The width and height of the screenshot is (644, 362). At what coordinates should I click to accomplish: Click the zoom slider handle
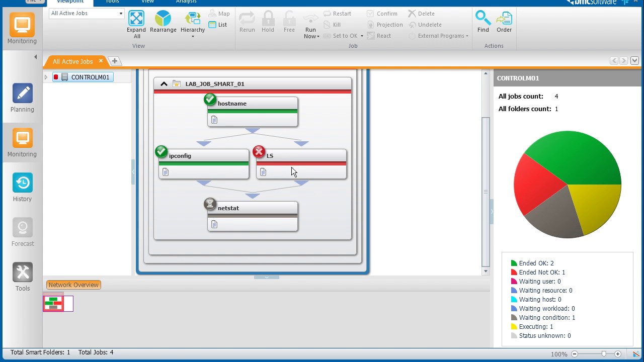coord(604,354)
